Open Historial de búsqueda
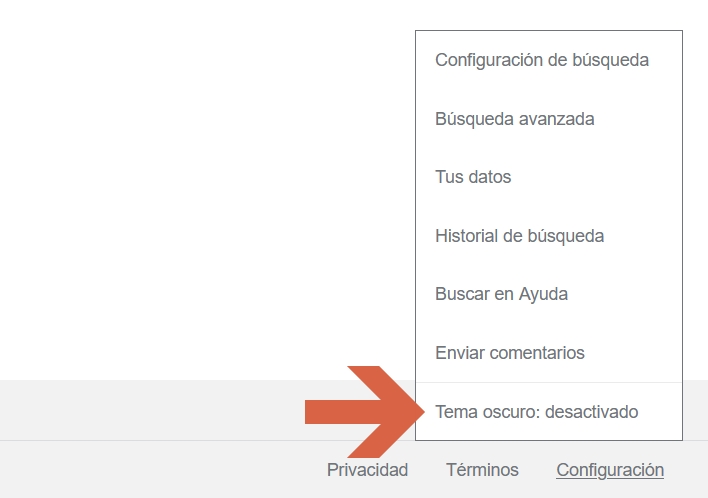The height and width of the screenshot is (498, 708). pos(519,236)
